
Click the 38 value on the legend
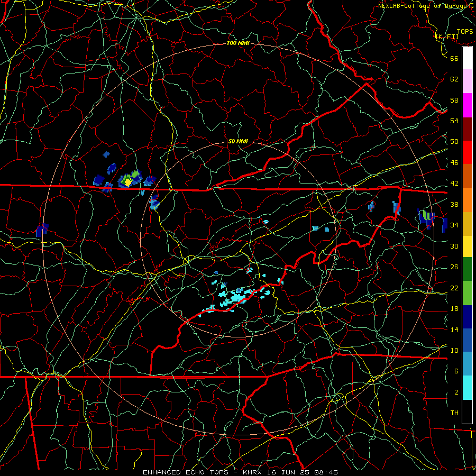tap(454, 204)
